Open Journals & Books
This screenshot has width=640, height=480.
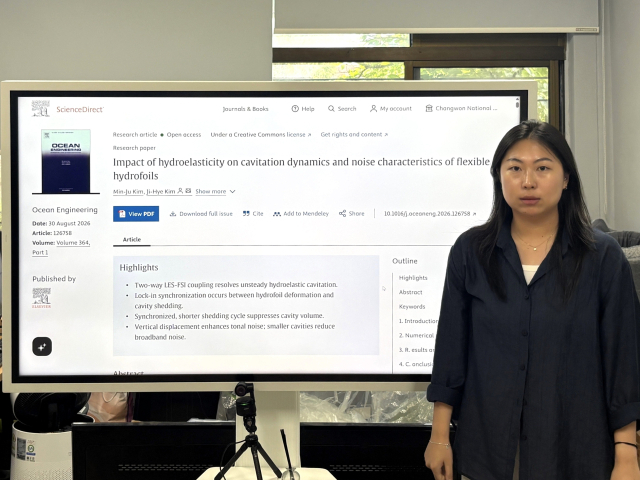(x=245, y=109)
